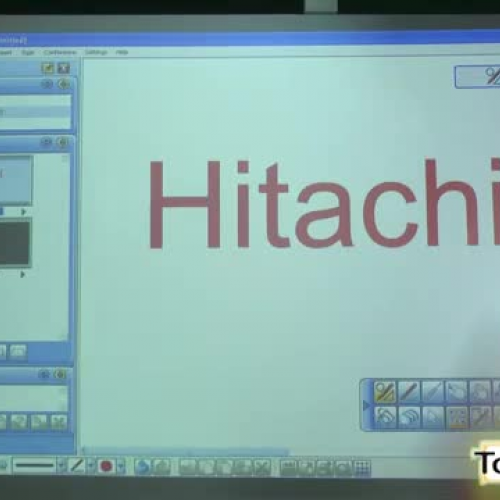Image resolution: width=500 pixels, height=500 pixels.
Task: Close the sidebar with its dark X icon
Action: 64,68
